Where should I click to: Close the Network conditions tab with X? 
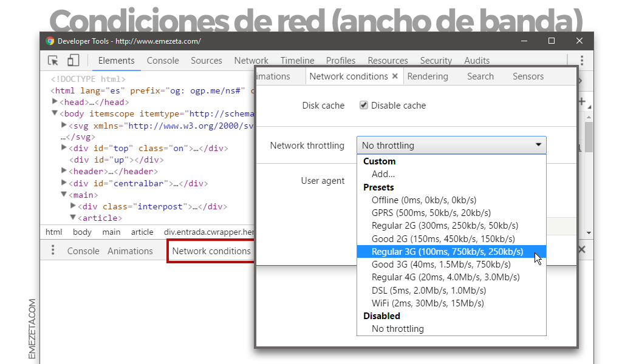[x=395, y=76]
